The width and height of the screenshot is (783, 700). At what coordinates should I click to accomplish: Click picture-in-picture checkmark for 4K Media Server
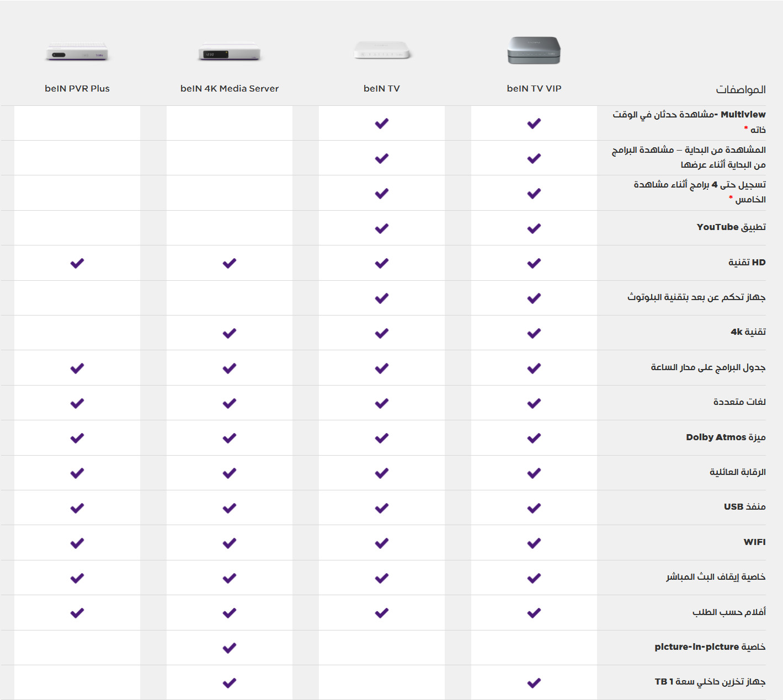pyautogui.click(x=230, y=648)
